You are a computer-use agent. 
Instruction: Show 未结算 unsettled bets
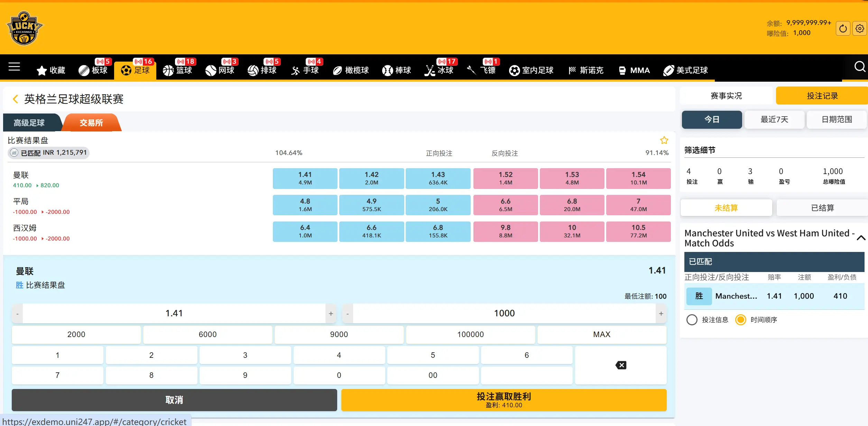726,208
